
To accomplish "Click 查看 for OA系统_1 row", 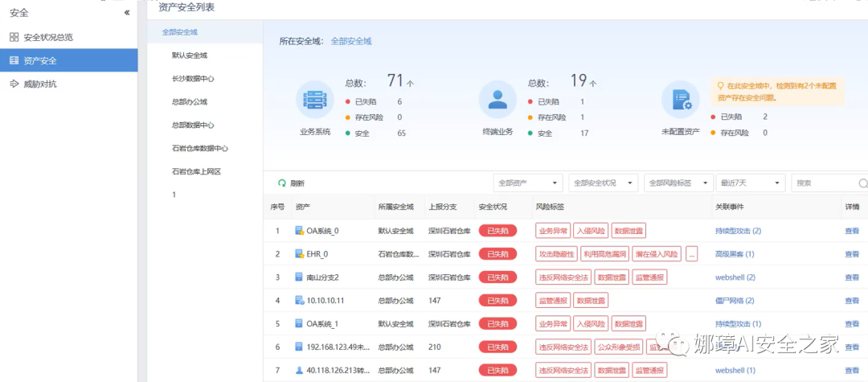I will (x=852, y=324).
